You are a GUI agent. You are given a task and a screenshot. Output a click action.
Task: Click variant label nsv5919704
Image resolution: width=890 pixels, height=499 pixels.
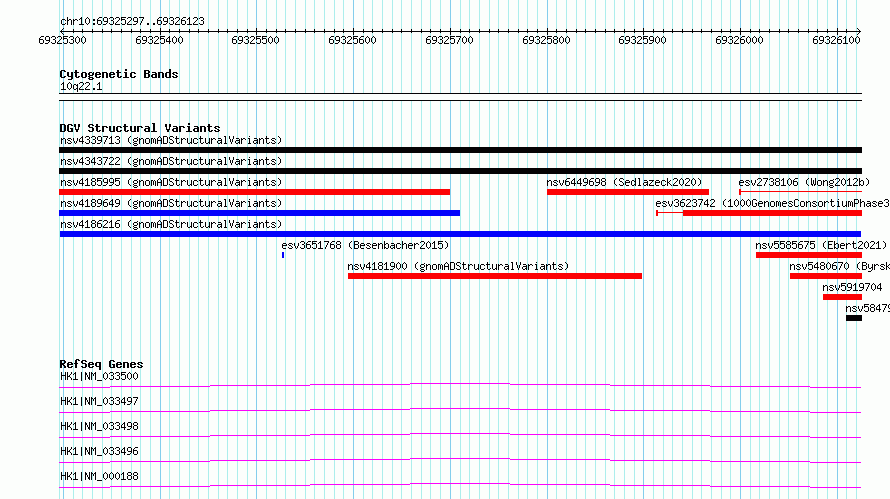click(853, 287)
